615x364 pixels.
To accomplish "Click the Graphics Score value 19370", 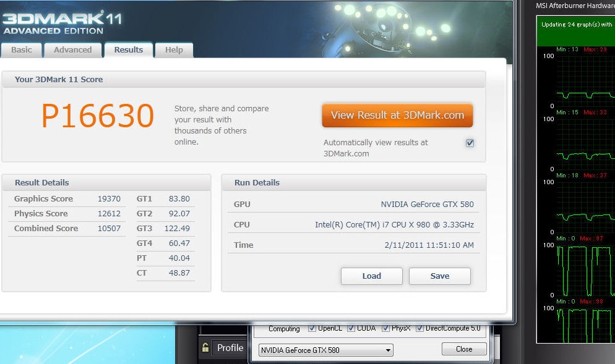I will (109, 198).
